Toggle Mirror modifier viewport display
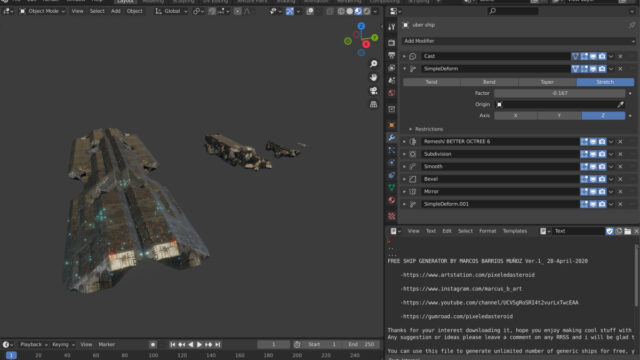 [x=593, y=191]
